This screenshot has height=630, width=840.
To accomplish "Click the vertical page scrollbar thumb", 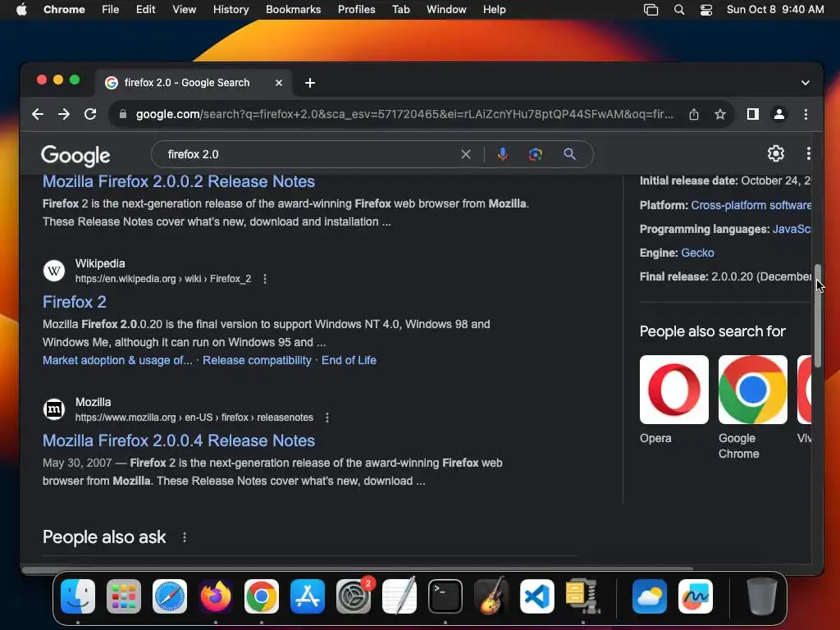I will coord(818,316).
